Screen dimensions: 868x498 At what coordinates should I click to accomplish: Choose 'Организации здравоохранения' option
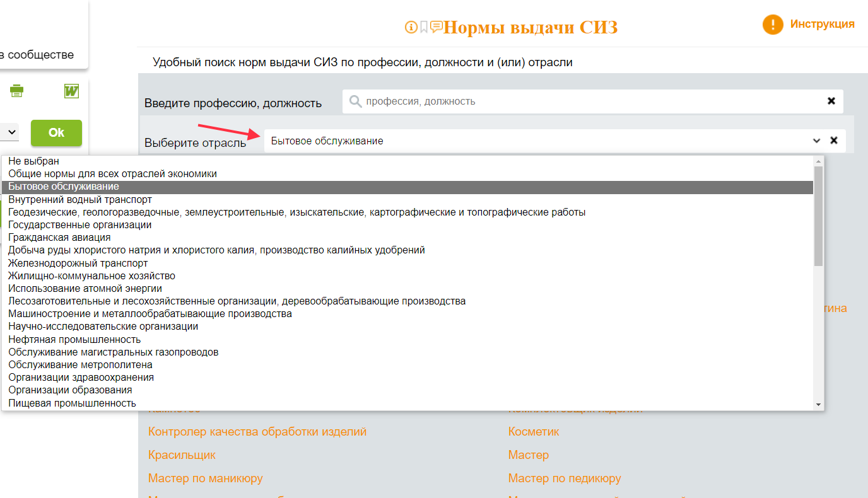tap(408, 378)
